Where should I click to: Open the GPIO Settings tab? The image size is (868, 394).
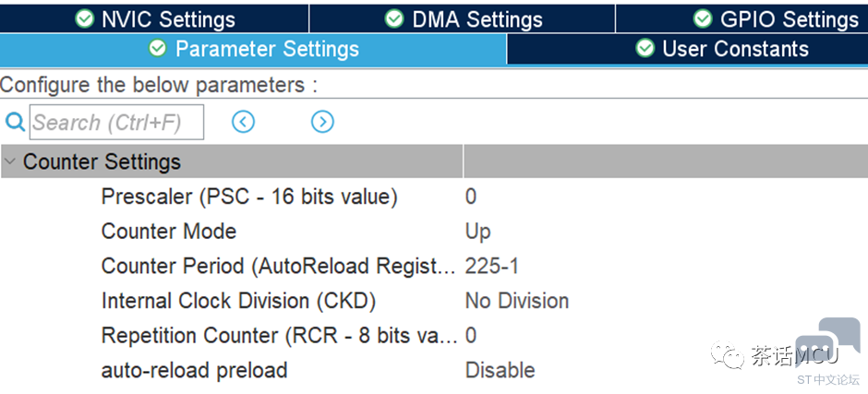[x=741, y=18]
